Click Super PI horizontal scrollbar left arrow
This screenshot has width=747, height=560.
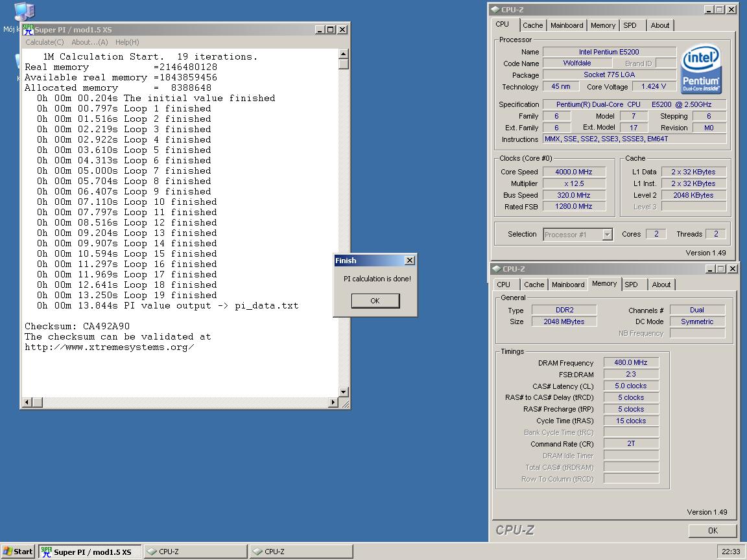[27, 402]
